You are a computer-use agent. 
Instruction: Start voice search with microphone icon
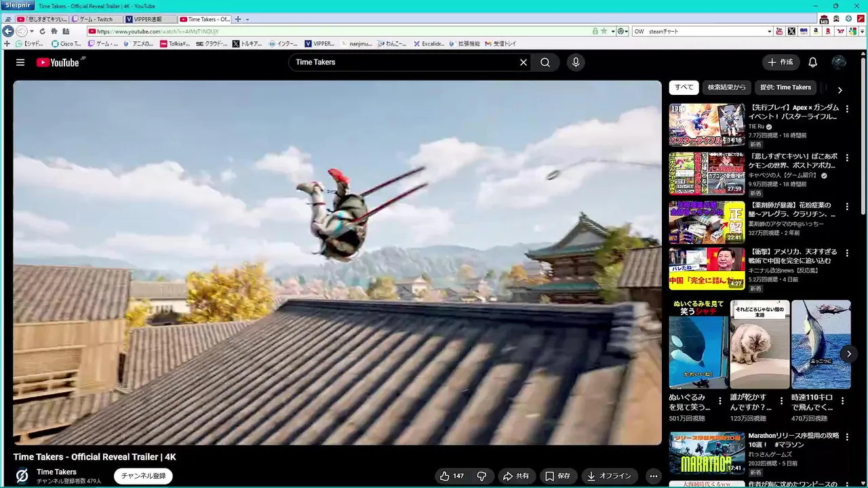point(576,62)
